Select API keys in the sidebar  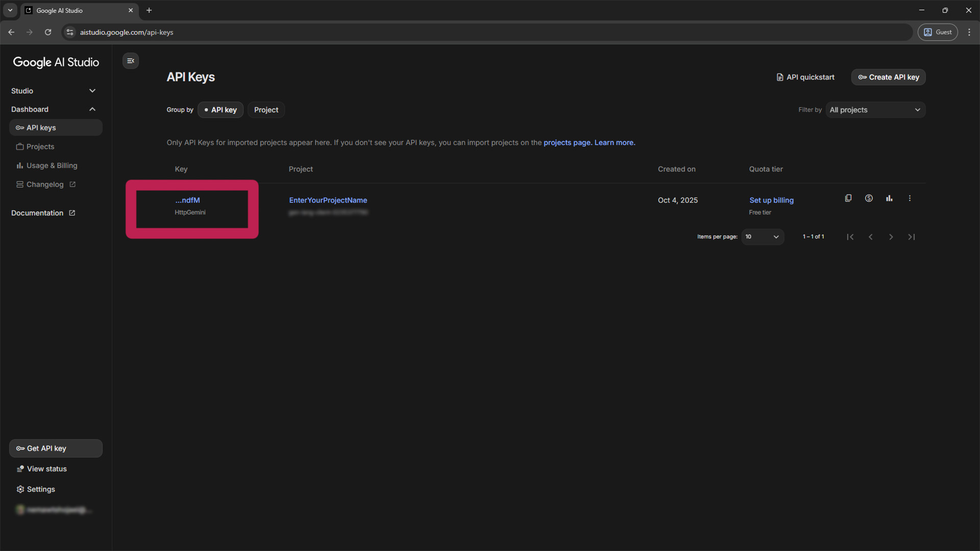tap(56, 128)
